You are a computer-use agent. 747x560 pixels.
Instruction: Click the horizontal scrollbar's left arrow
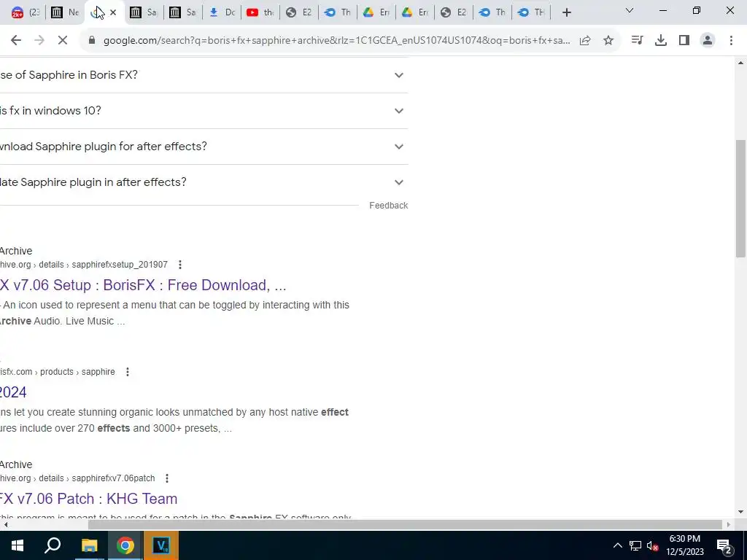pos(5,525)
